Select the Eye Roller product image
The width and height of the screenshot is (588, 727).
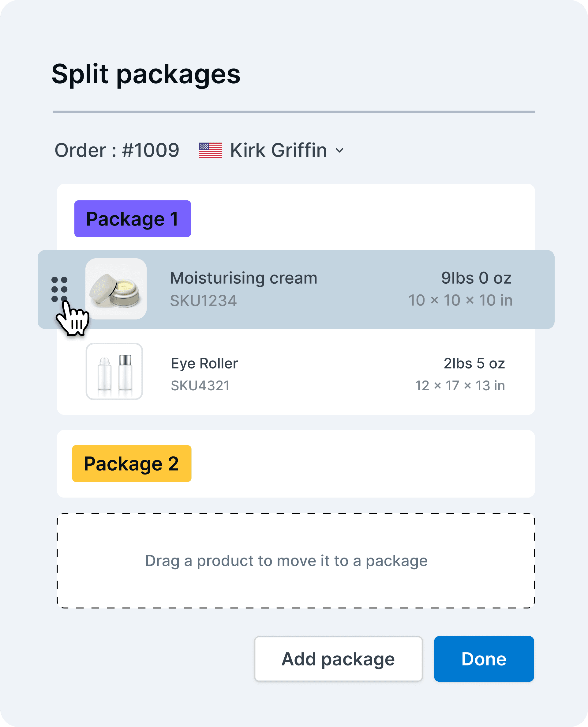pyautogui.click(x=114, y=371)
